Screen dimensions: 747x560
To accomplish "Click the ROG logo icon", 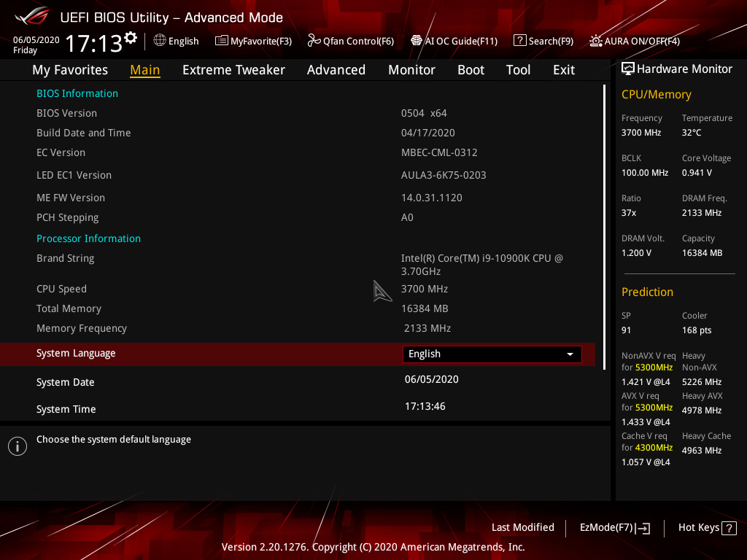I will click(x=32, y=17).
